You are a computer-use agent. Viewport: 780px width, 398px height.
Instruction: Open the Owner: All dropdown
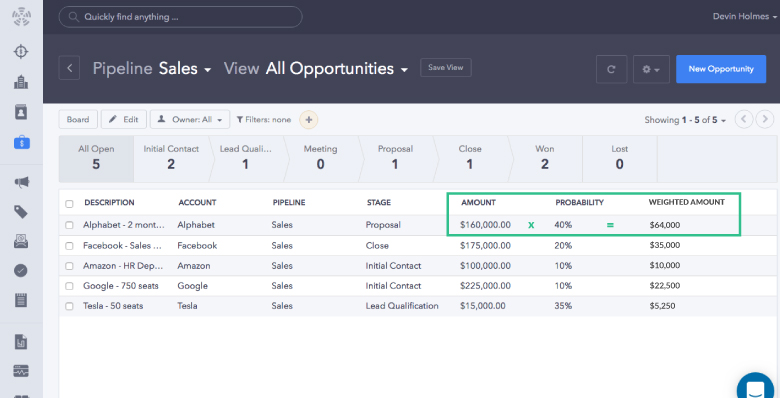click(190, 119)
